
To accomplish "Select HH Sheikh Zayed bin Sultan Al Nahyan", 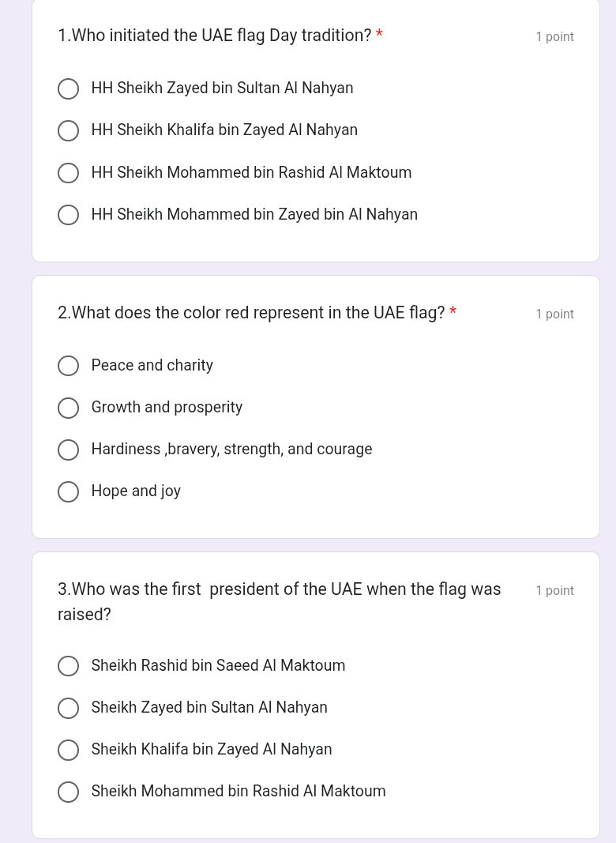I will coord(68,88).
